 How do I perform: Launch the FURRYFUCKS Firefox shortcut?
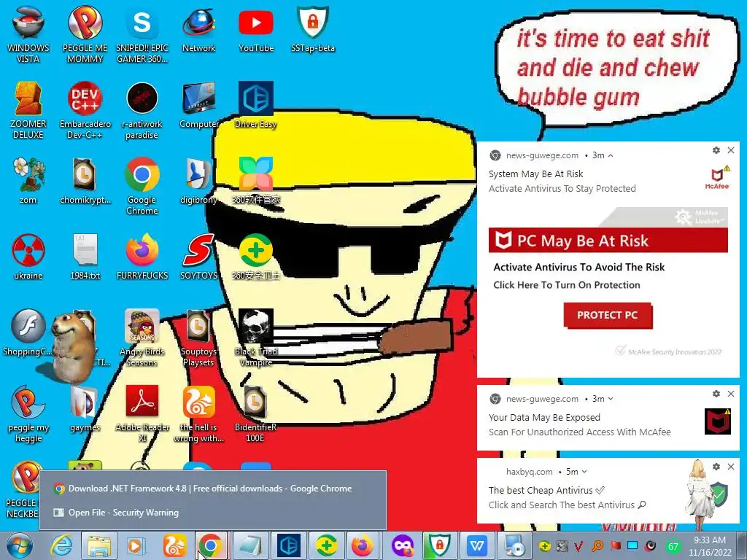142,257
